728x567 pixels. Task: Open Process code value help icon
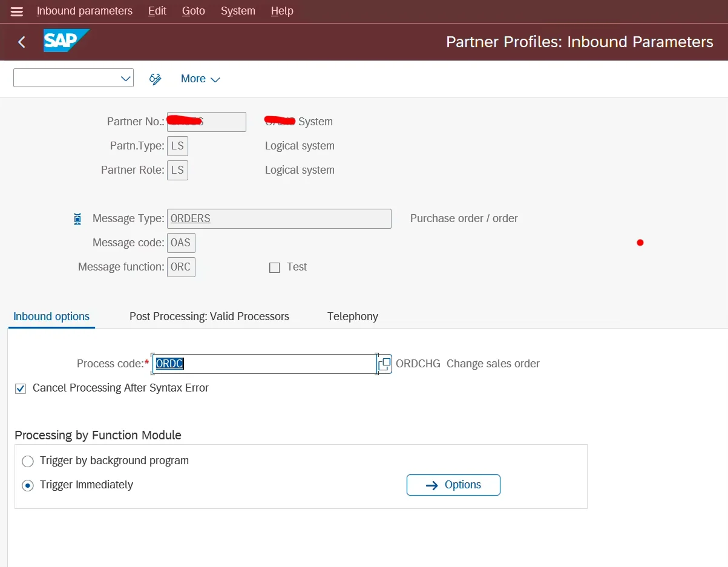[384, 364]
